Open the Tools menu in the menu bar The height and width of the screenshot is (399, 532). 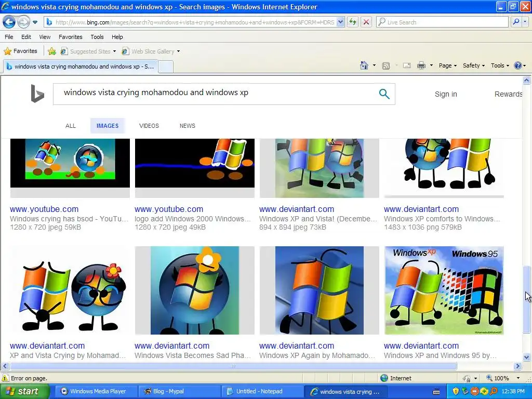tap(97, 37)
